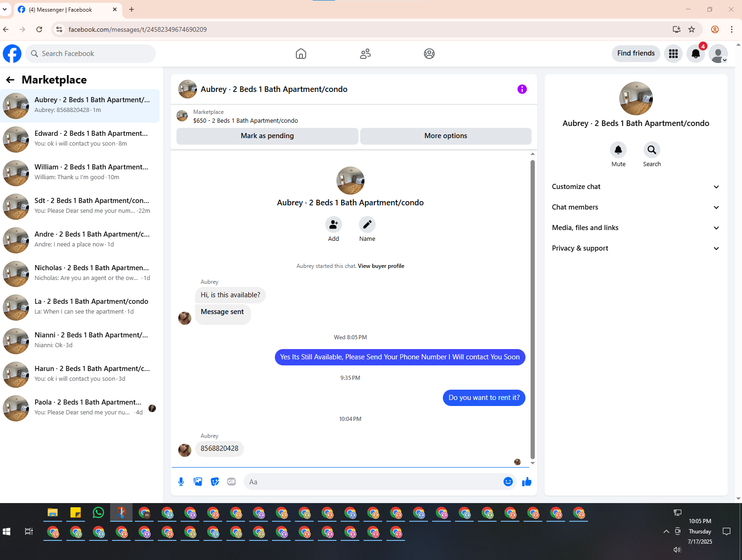Open William conversation in list

[x=80, y=173]
